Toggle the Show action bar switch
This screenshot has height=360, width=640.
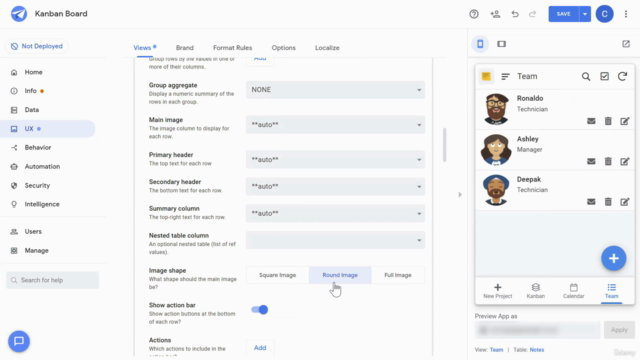coord(260,310)
